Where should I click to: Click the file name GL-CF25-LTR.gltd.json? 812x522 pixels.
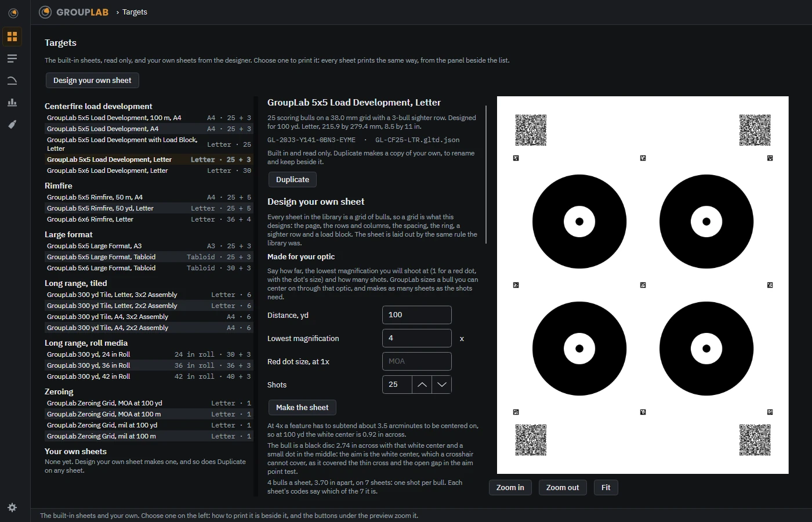click(418, 140)
